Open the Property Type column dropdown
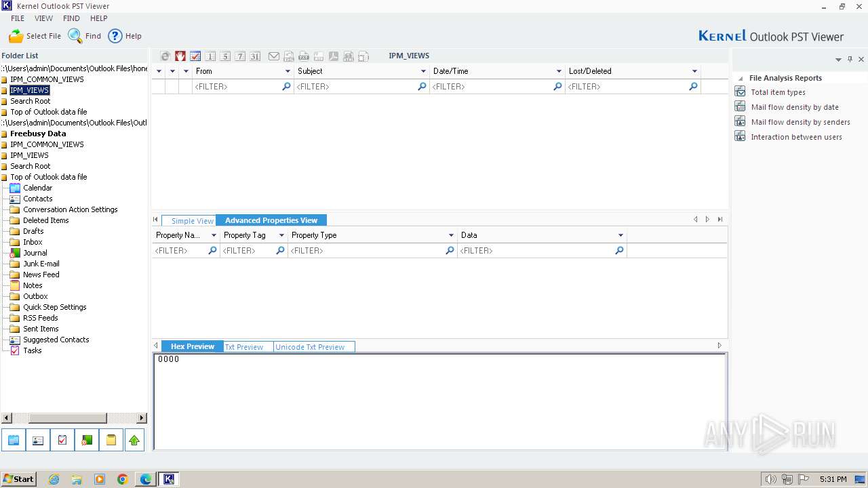The width and height of the screenshot is (868, 488). coord(451,235)
